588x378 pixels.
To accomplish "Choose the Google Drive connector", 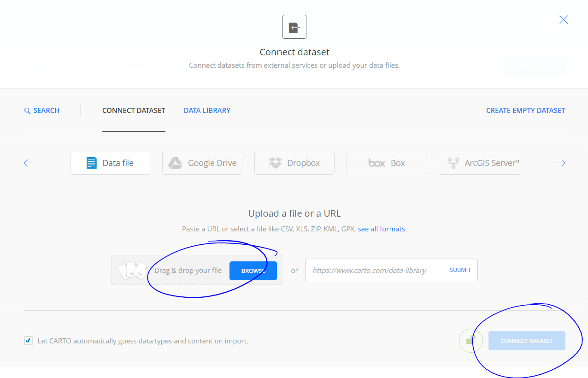I will [x=202, y=163].
